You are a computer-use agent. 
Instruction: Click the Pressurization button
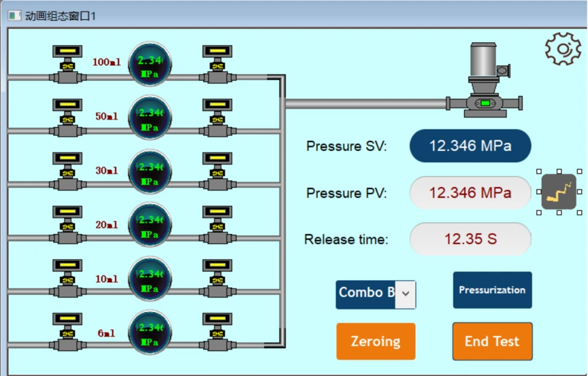coord(492,290)
